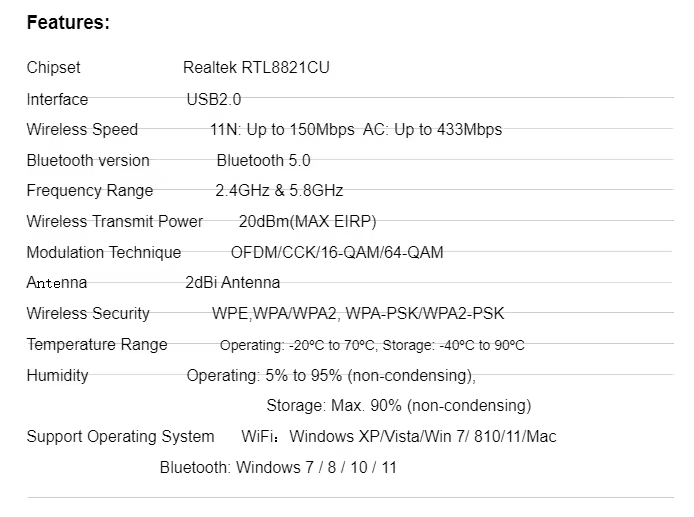Screen dimensions: 694x517
Task: Click the Wireless Security label
Action: point(88,313)
